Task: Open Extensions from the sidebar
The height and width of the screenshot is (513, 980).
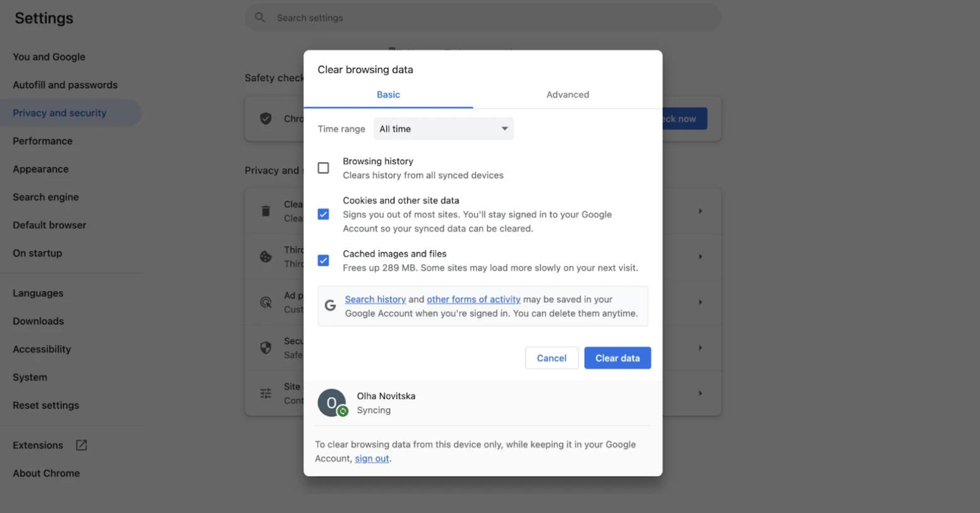Action: coord(38,445)
